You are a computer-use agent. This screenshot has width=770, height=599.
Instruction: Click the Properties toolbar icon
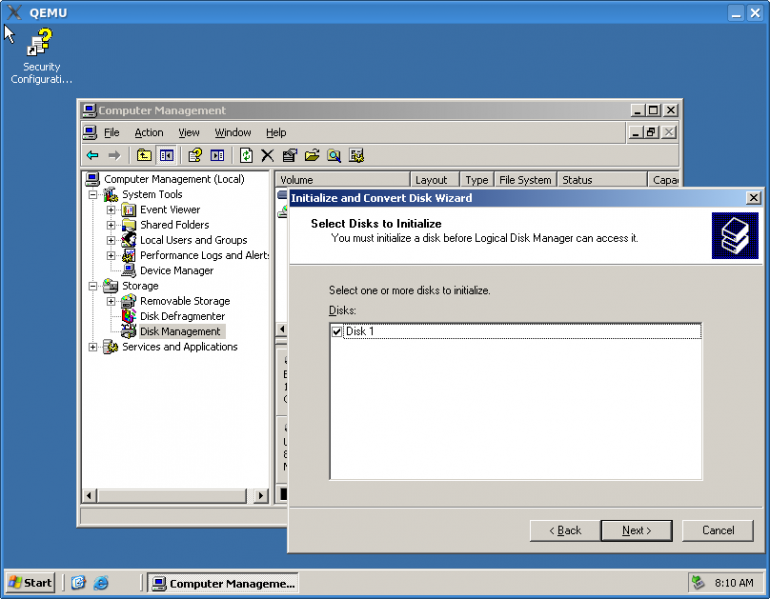[x=289, y=155]
